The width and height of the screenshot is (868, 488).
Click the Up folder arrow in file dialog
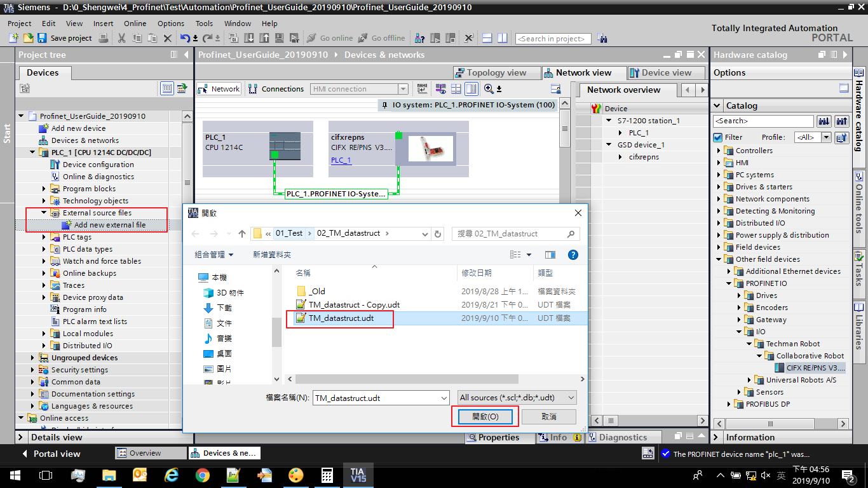click(x=242, y=234)
